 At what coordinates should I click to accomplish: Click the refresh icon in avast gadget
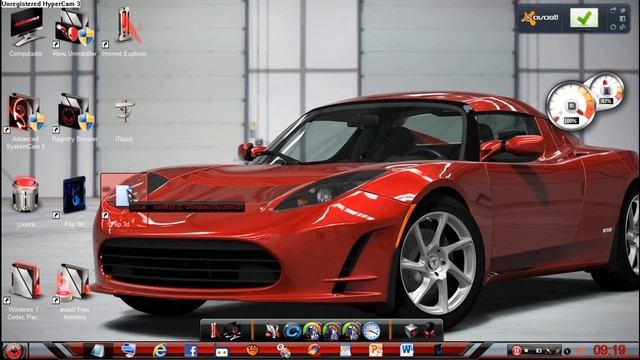pyautogui.click(x=613, y=27)
